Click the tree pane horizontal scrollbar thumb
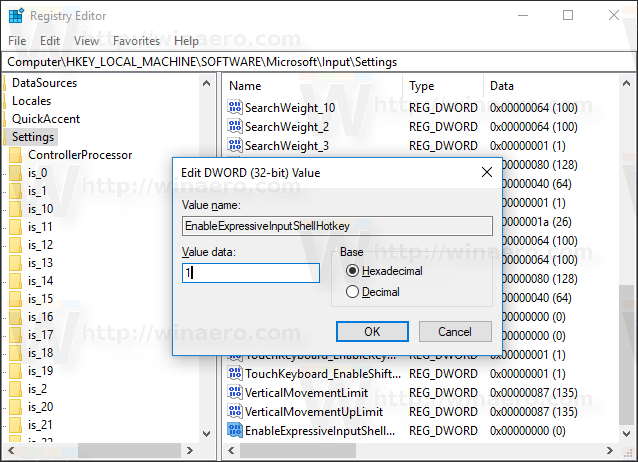This screenshot has width=638, height=462. (129, 450)
